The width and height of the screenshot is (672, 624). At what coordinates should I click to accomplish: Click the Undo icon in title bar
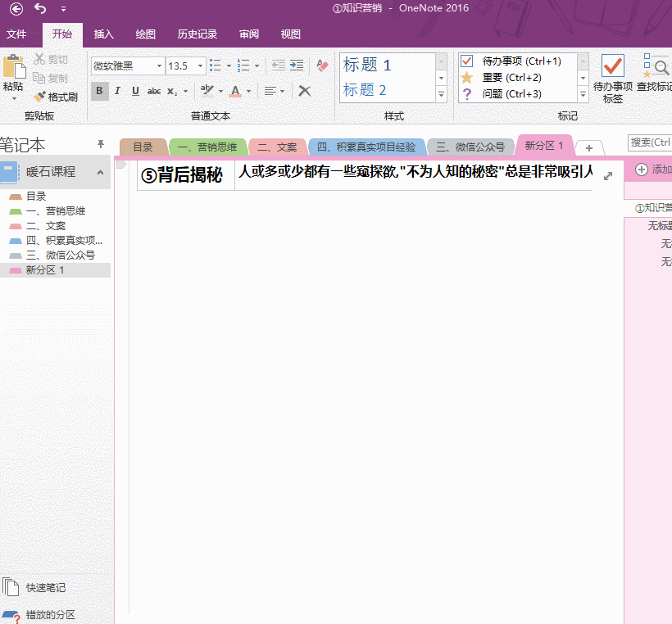click(x=40, y=8)
